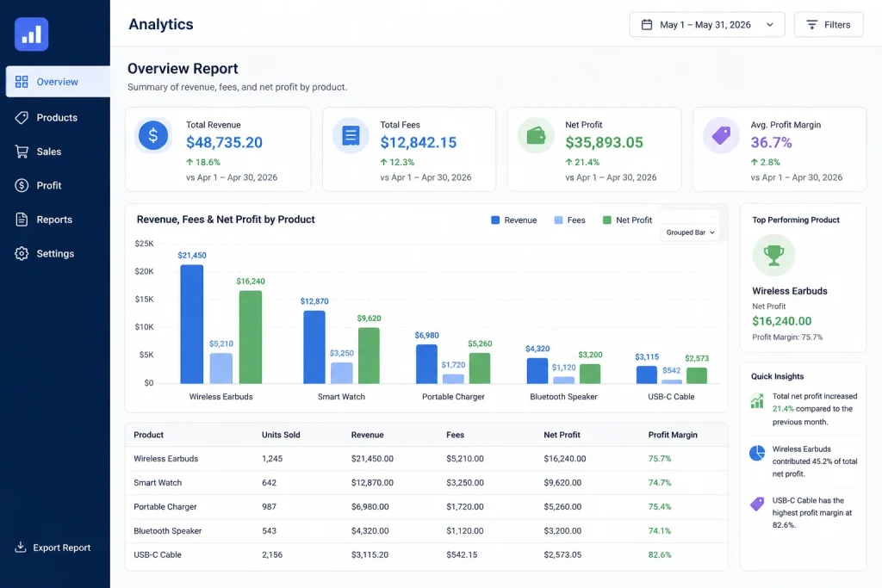Expand the date range chevron arrow
This screenshot has width=882, height=588.
pos(770,25)
